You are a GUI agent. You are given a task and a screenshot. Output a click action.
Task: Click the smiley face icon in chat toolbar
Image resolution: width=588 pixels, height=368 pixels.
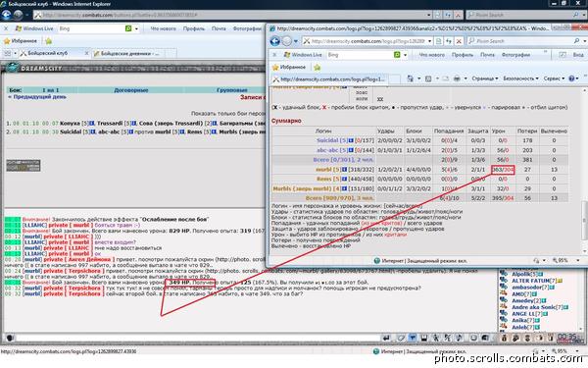pyautogui.click(x=473, y=338)
